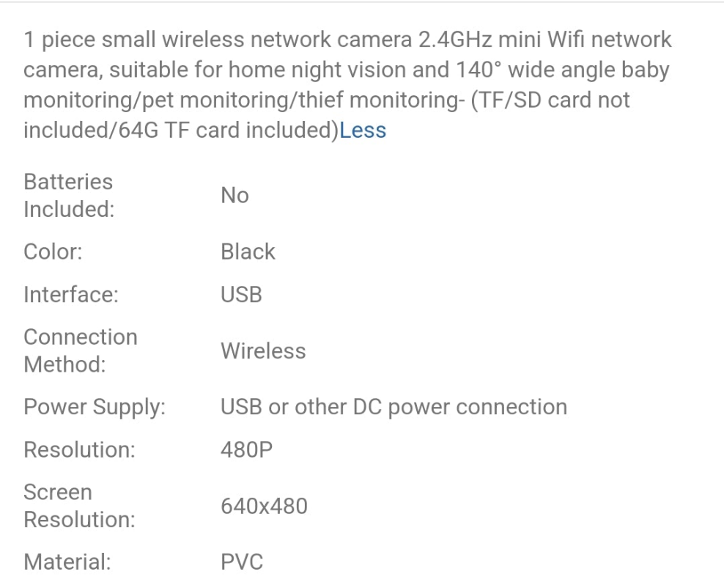Click the Batteries Included label
Viewport: 724px width, 588px height.
click(69, 195)
